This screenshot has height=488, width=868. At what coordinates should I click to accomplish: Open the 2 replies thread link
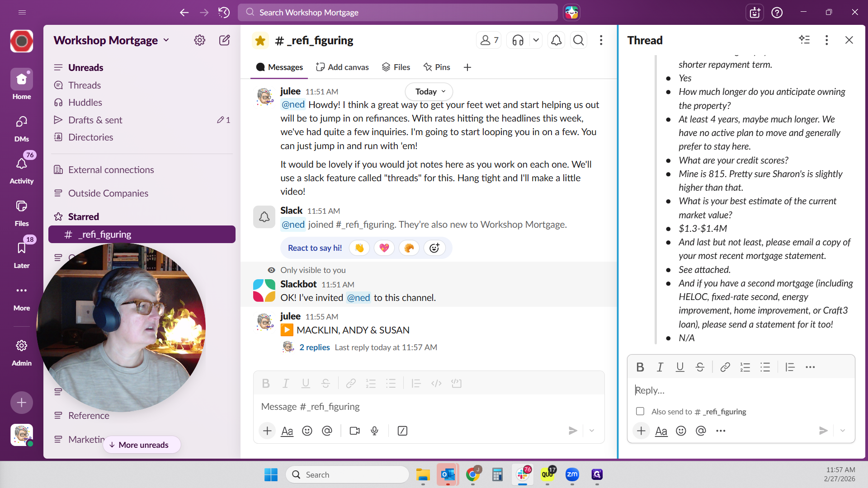click(x=314, y=347)
